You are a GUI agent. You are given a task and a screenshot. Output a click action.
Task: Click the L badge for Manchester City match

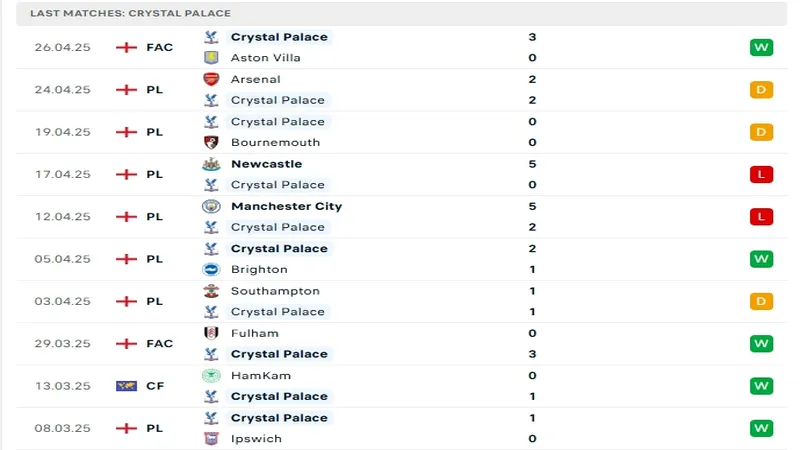pos(762,216)
